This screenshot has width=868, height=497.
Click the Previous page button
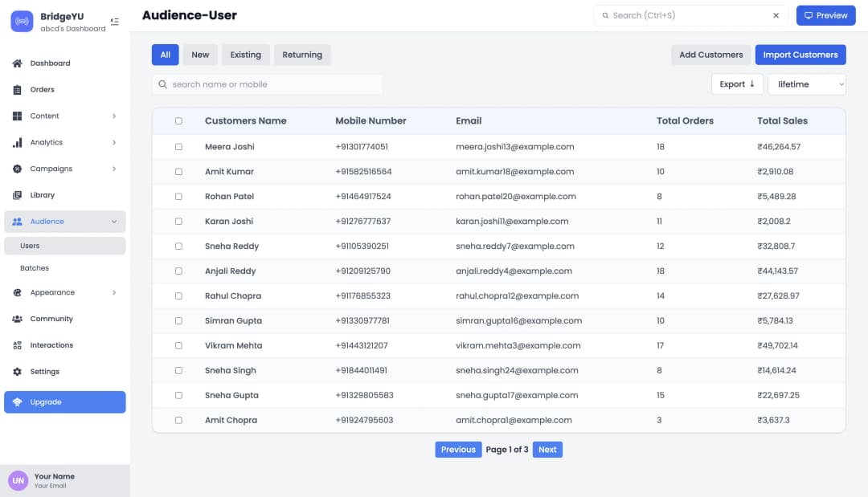point(458,450)
